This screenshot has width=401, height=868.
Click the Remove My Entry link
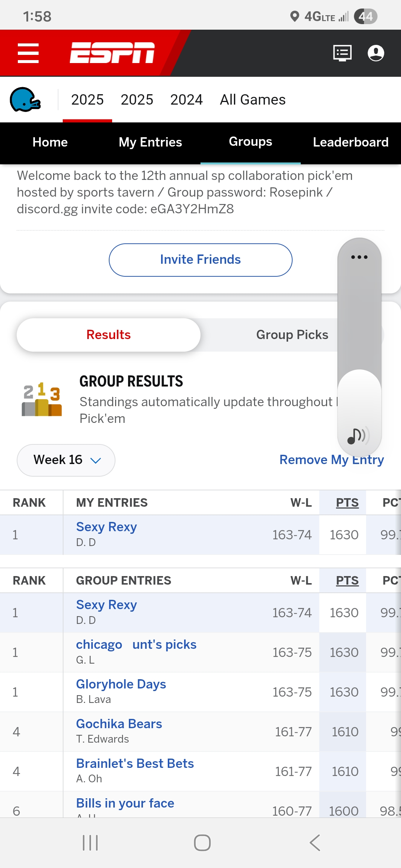click(x=332, y=460)
